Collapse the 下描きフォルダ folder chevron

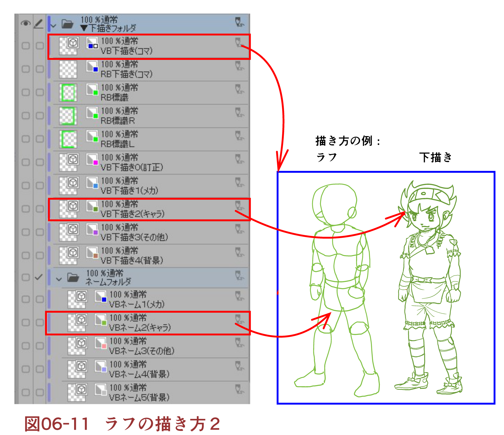click(53, 26)
